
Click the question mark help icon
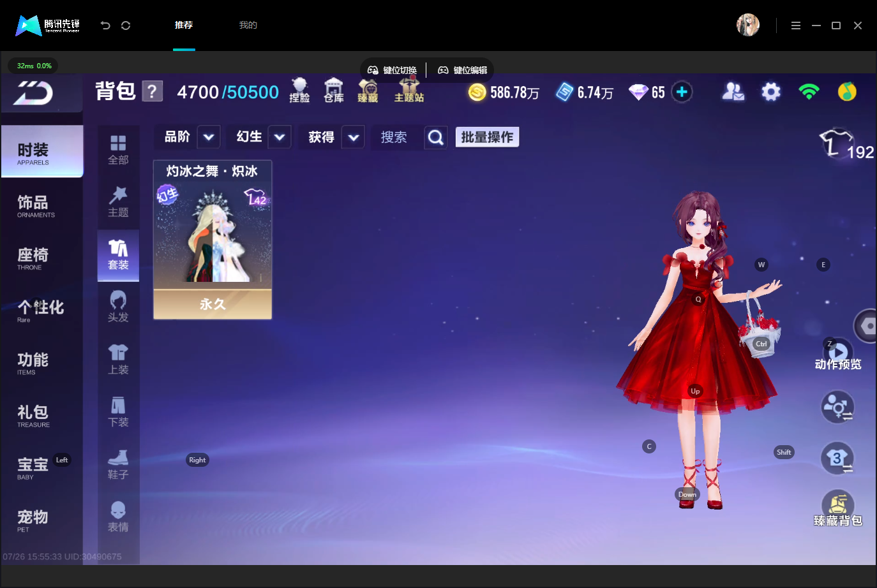coord(152,91)
